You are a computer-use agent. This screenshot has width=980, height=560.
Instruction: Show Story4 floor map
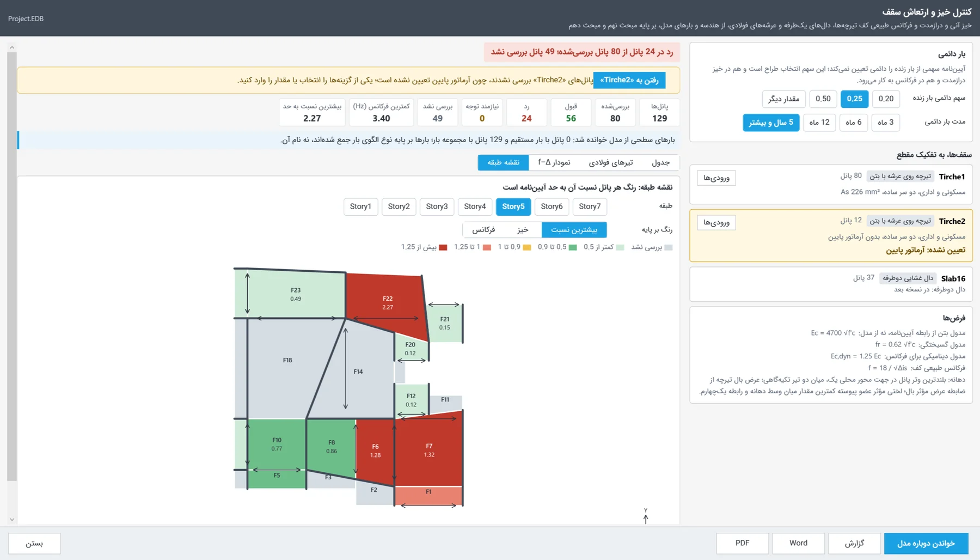click(x=475, y=206)
